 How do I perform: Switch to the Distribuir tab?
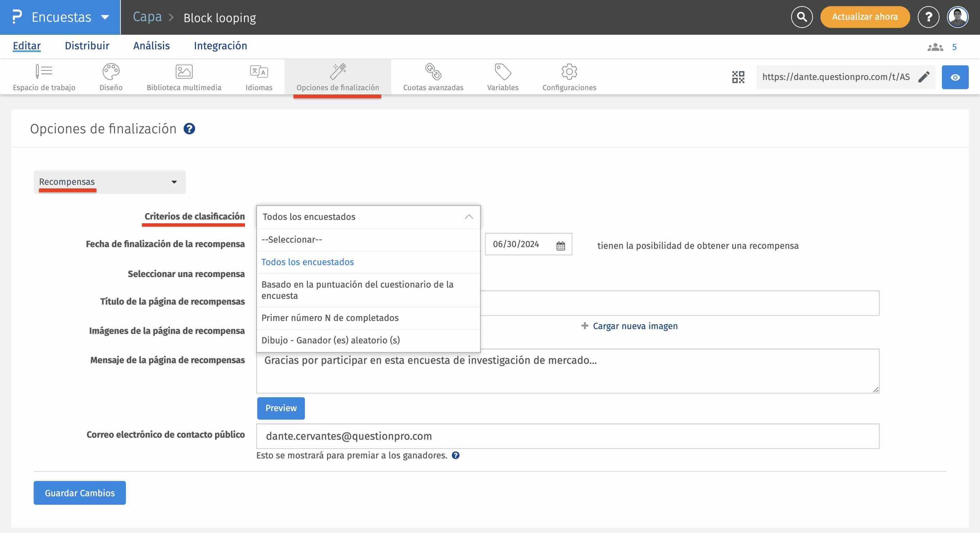pyautogui.click(x=87, y=46)
